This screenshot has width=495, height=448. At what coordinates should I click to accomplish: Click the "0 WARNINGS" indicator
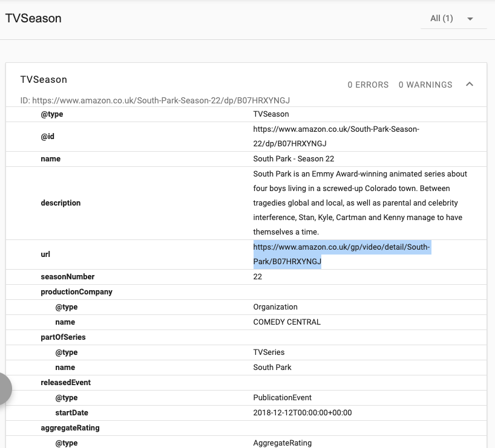[425, 85]
